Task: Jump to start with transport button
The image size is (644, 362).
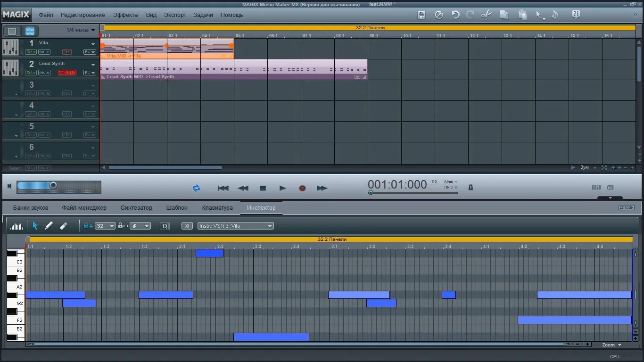Action: (223, 188)
